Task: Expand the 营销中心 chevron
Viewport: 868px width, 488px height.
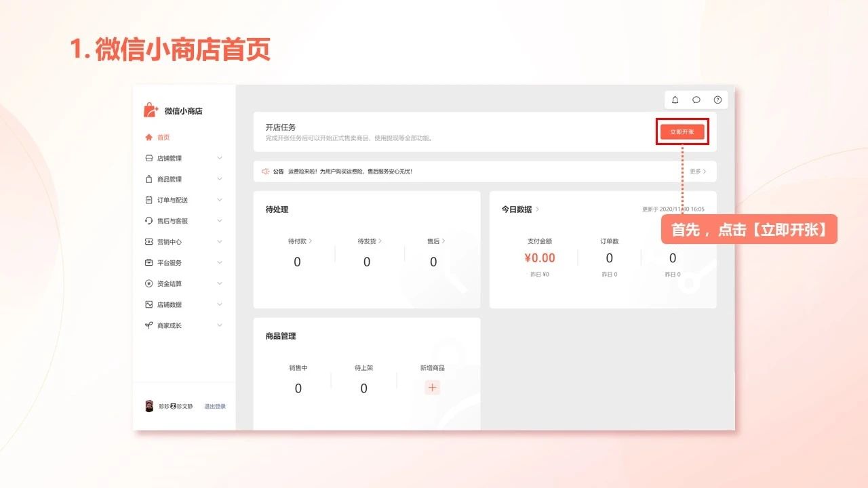Action: click(x=220, y=242)
